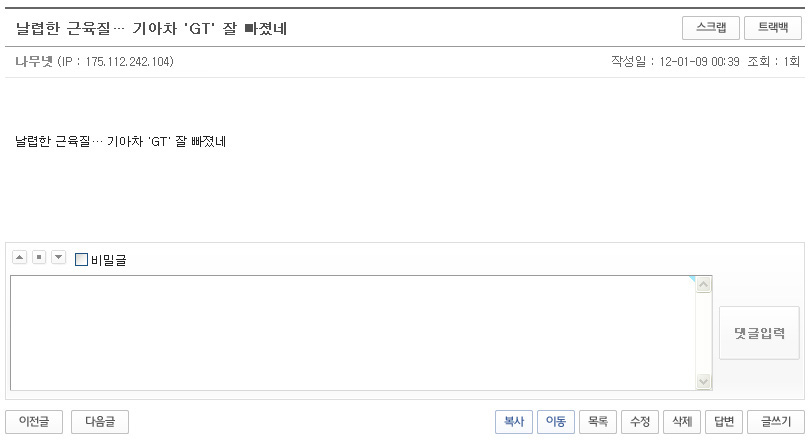The image size is (811, 444).
Task: Delete the post with 삭제 button
Action: tap(682, 422)
